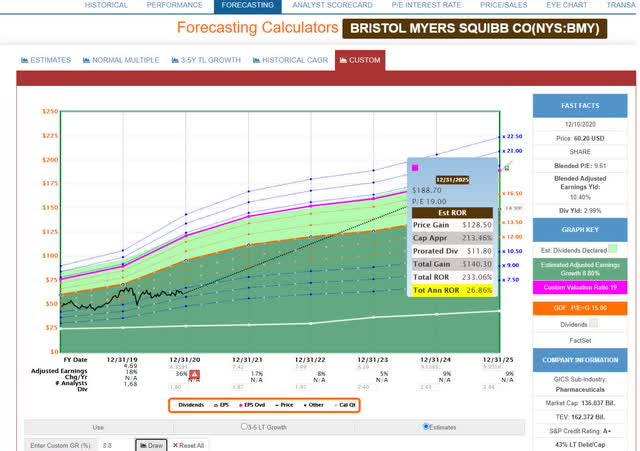Click the FAST FACTS panel header
640x451 pixels.
(x=580, y=106)
